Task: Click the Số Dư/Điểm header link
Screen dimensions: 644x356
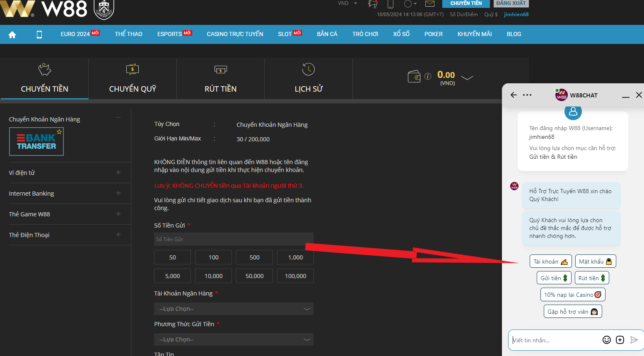Action: [x=463, y=15]
